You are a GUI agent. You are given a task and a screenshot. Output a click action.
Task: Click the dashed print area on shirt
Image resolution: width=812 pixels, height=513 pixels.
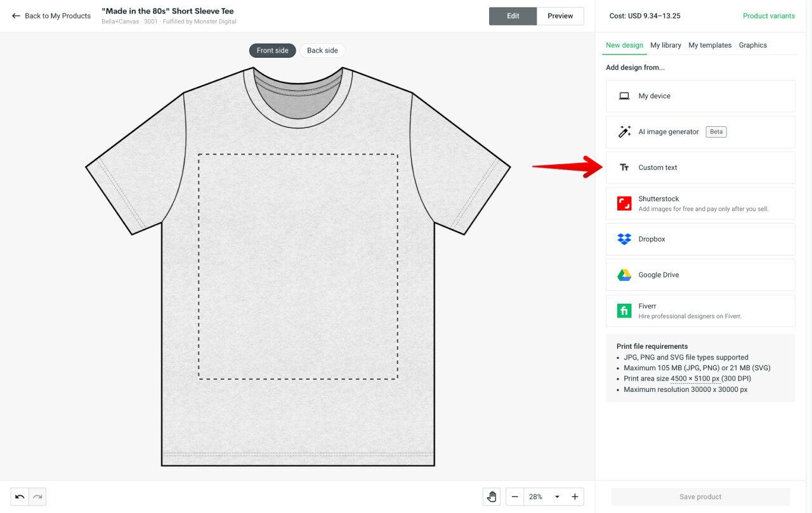pos(298,266)
